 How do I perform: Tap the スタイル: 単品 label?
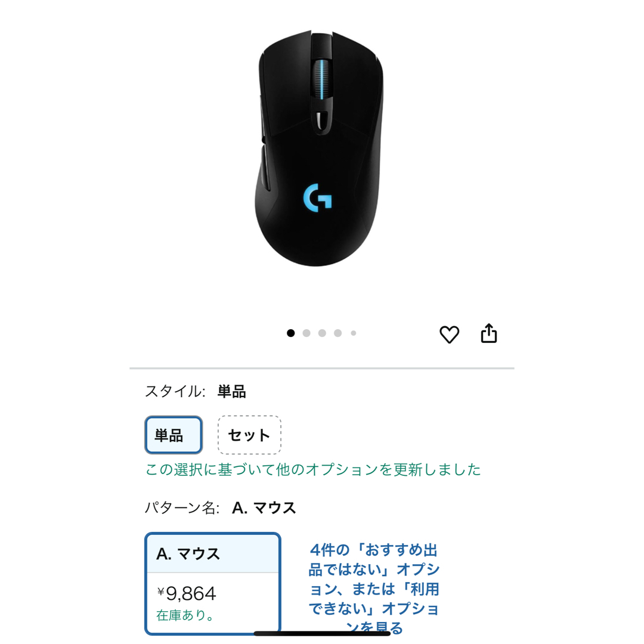pyautogui.click(x=196, y=391)
